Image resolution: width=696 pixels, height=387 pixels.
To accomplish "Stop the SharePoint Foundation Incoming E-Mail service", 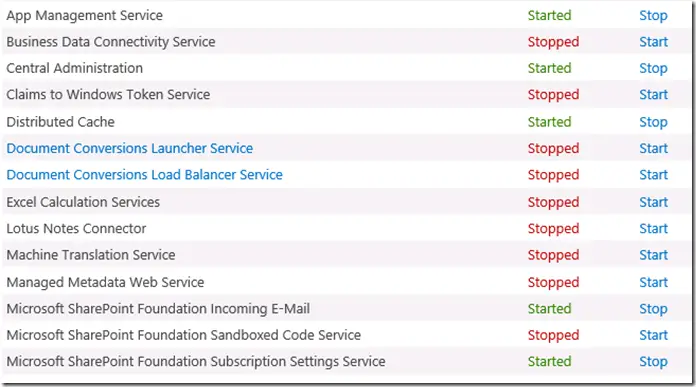I will pos(653,309).
